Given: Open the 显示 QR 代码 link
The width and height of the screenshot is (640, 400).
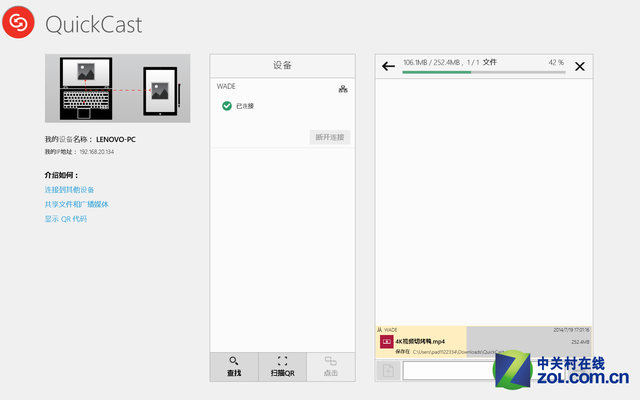Looking at the screenshot, I should [65, 218].
